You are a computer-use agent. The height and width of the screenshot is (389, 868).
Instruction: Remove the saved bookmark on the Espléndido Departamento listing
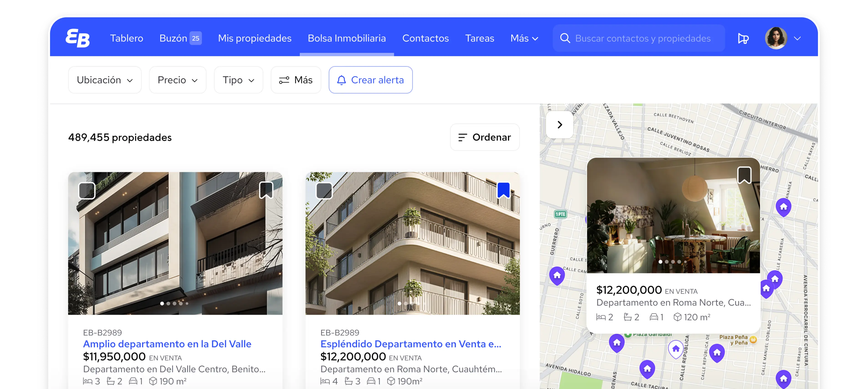503,190
